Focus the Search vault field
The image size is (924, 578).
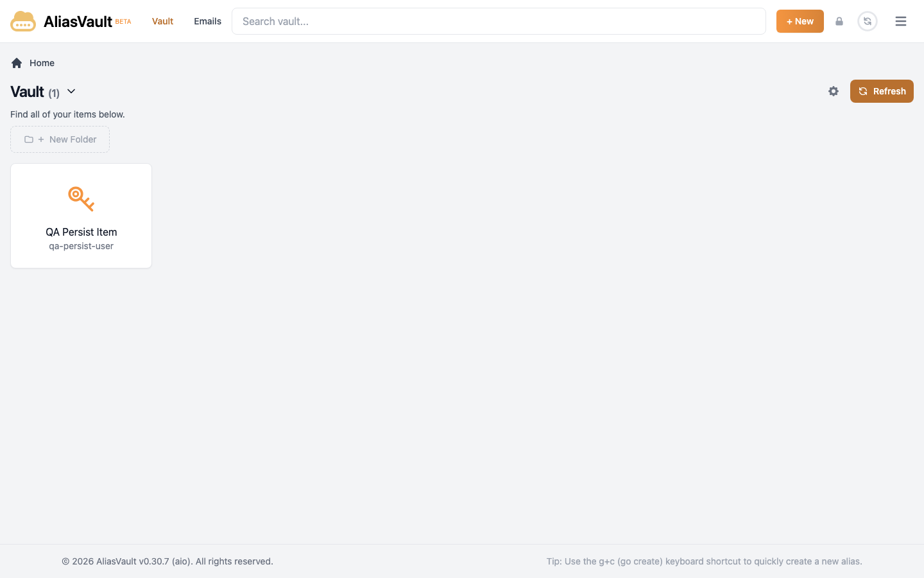[499, 21]
